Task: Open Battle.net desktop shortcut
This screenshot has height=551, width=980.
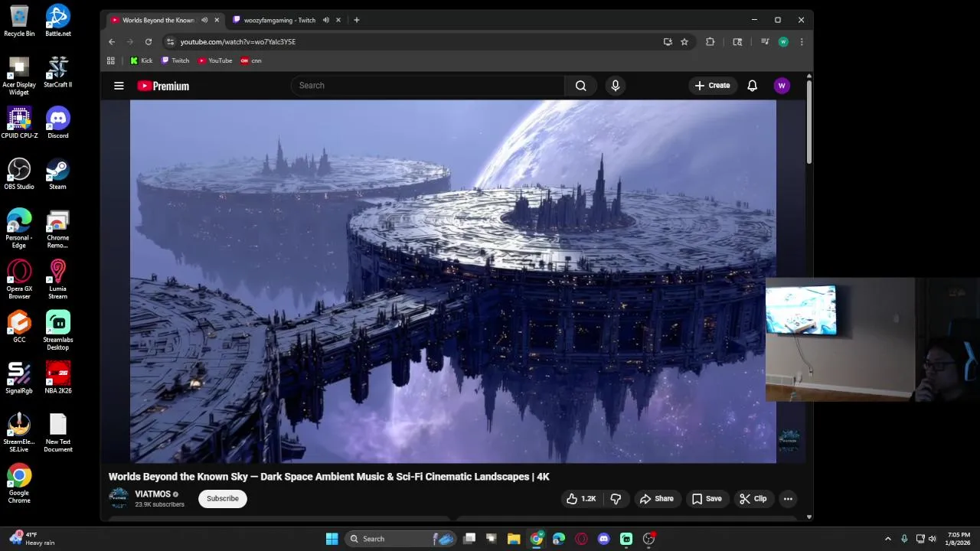Action: point(58,21)
